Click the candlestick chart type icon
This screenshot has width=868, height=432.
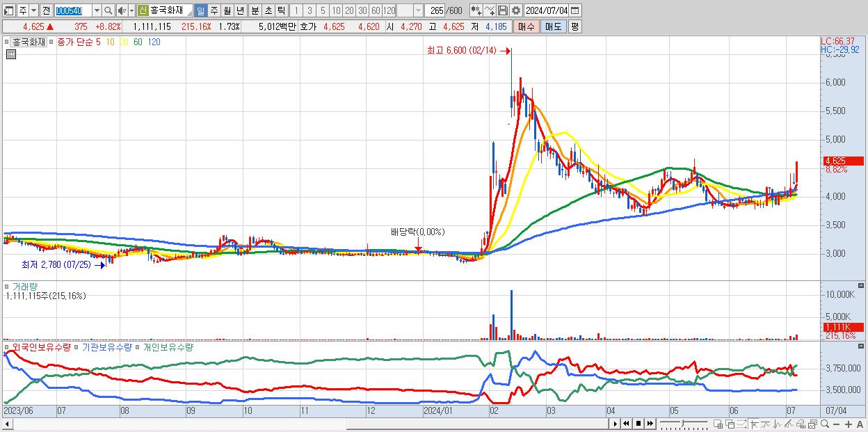[476, 11]
